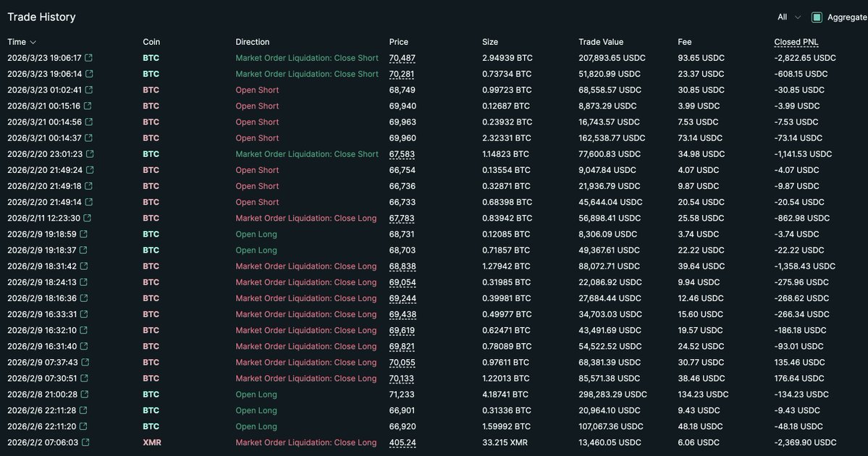The image size is (868, 456).
Task: Open external link icon for 2026/3/23 01:02:41 trade
Action: [x=89, y=90]
